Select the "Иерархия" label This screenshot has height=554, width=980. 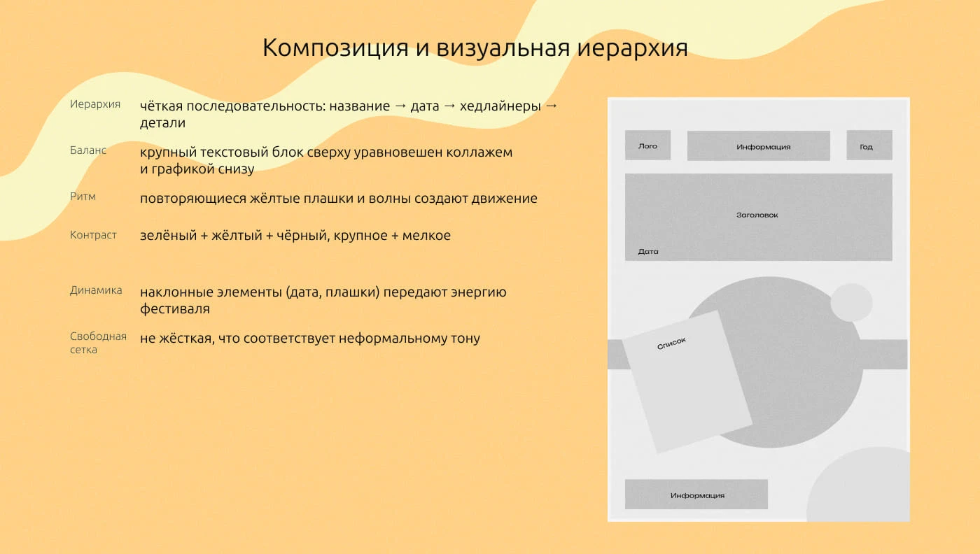95,104
